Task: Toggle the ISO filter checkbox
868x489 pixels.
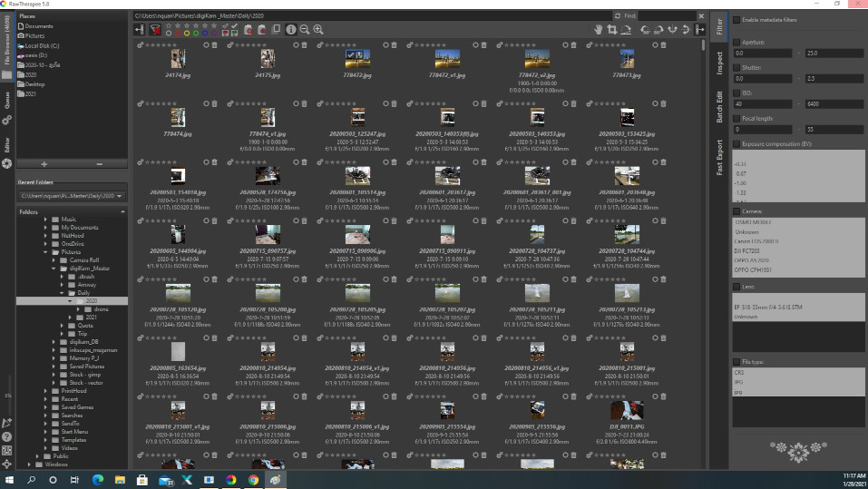Action: pos(736,92)
